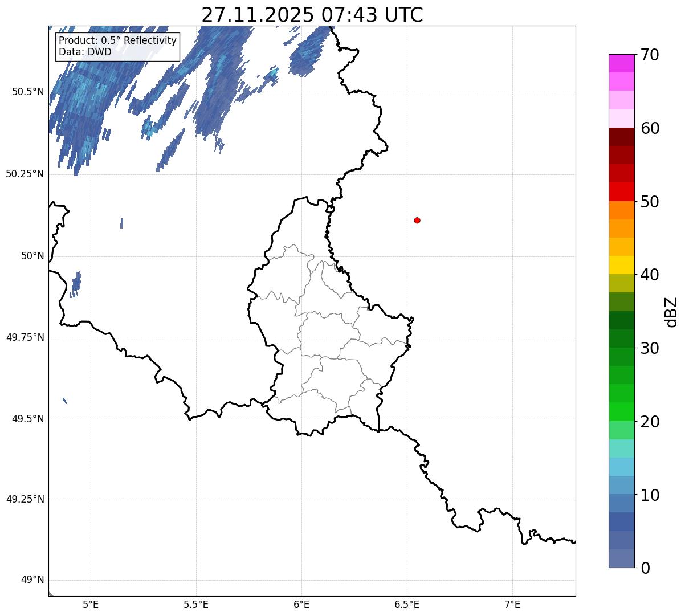Click the 49.5°N latitude label

pyautogui.click(x=27, y=419)
